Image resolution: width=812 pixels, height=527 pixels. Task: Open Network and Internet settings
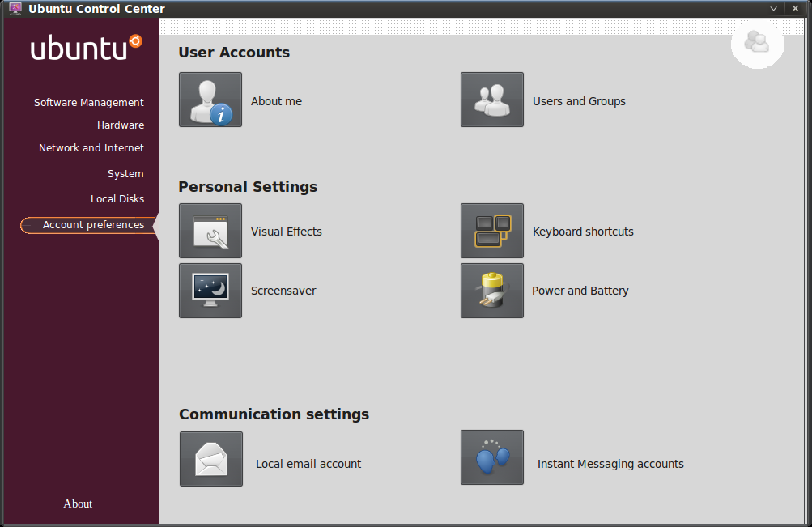pyautogui.click(x=91, y=147)
